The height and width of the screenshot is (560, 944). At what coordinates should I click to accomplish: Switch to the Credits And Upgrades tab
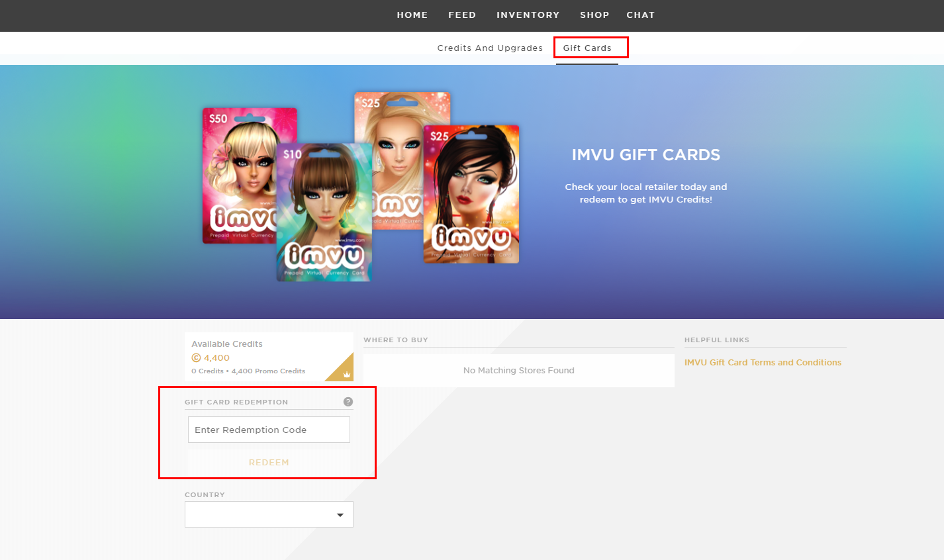[x=489, y=48]
